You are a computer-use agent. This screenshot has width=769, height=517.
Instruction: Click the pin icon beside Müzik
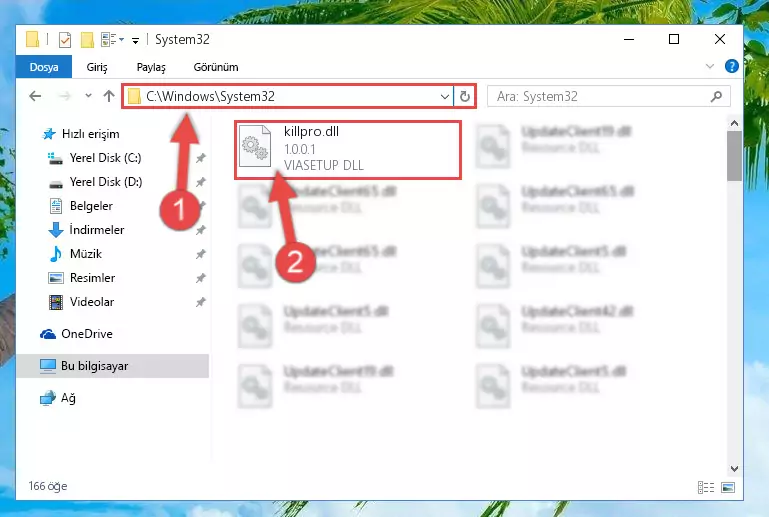[200, 254]
